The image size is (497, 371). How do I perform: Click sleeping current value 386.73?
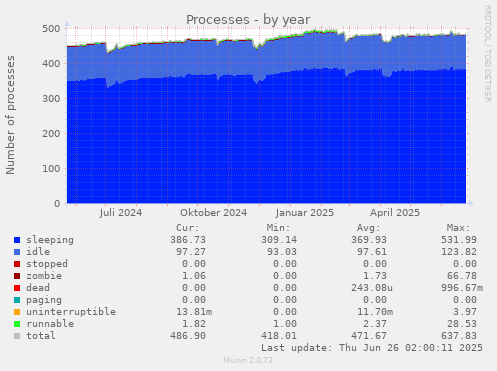tap(188, 240)
